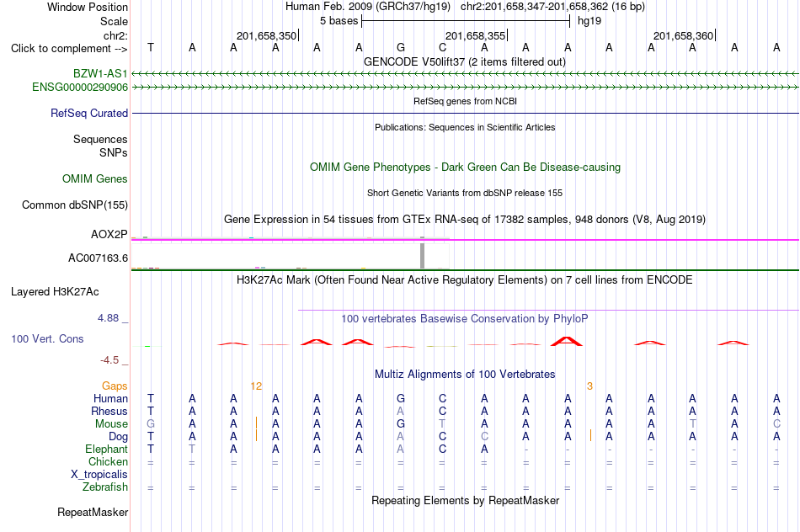Click the orange gap count 3

pyautogui.click(x=589, y=386)
